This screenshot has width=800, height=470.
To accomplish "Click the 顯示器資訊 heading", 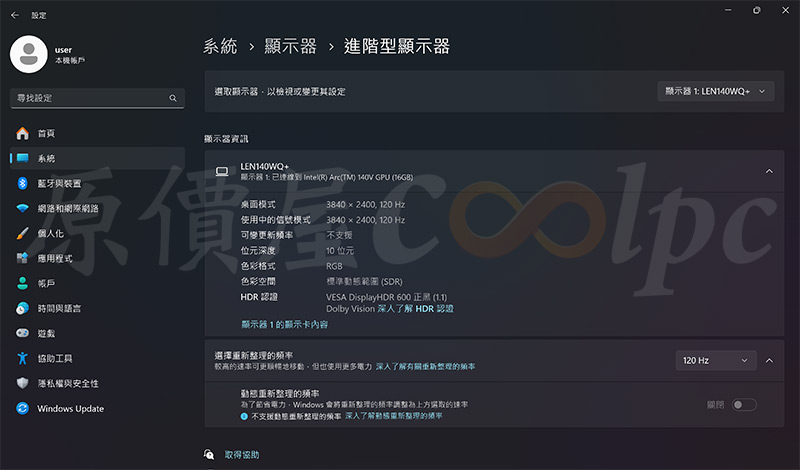I will point(226,139).
